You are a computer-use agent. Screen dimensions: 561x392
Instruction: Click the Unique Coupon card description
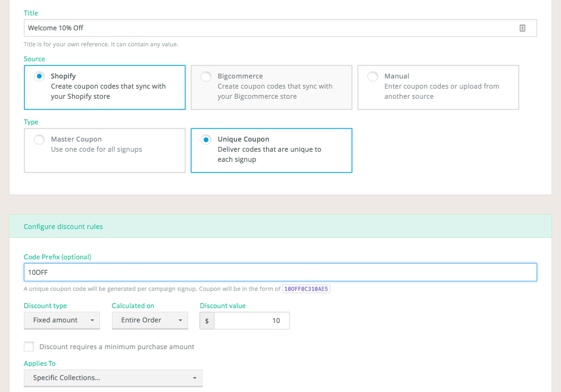click(x=269, y=155)
